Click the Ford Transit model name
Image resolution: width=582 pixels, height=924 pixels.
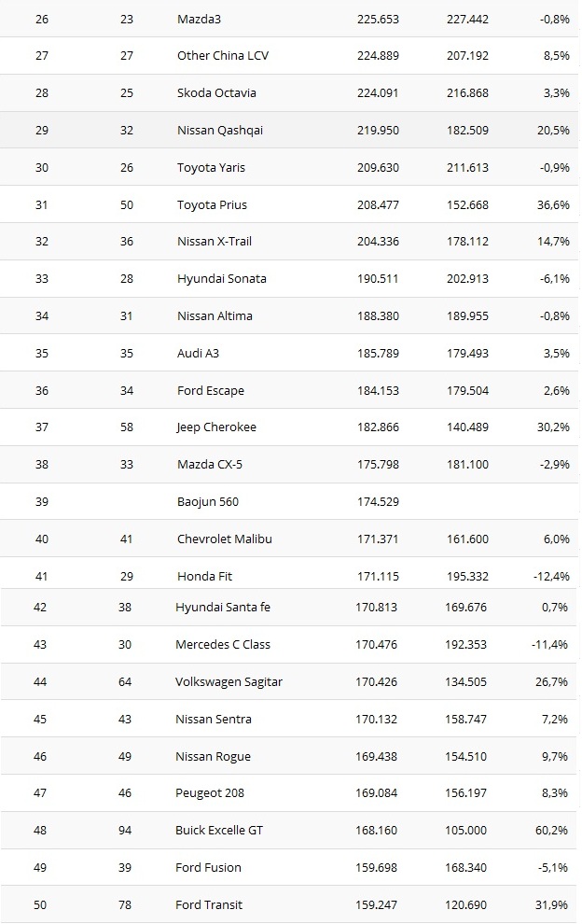coord(208,904)
